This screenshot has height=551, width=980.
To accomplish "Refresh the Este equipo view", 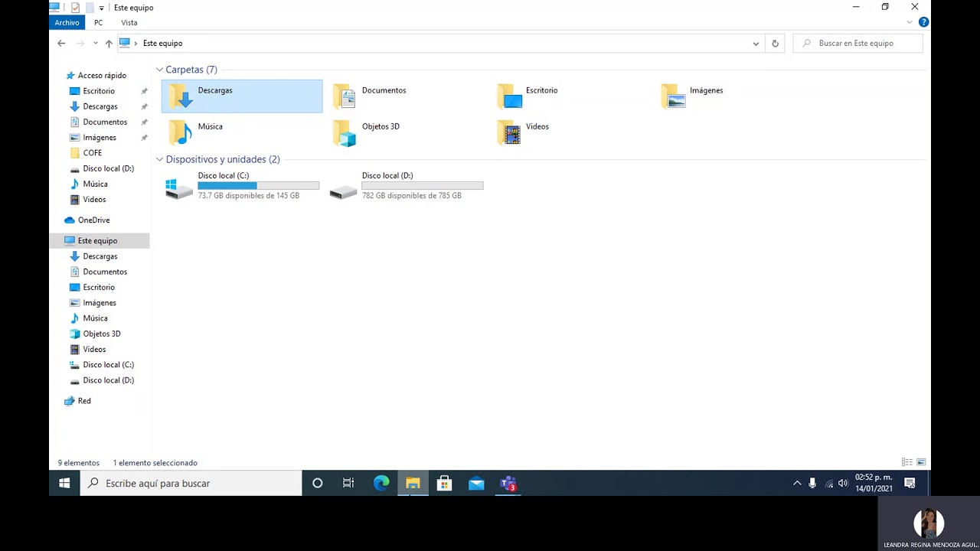I will tap(775, 44).
